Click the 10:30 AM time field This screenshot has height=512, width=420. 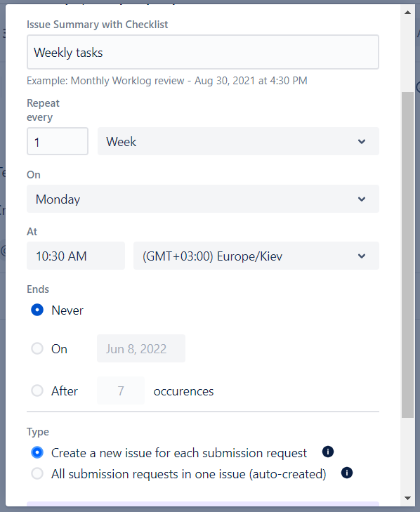[x=76, y=256]
